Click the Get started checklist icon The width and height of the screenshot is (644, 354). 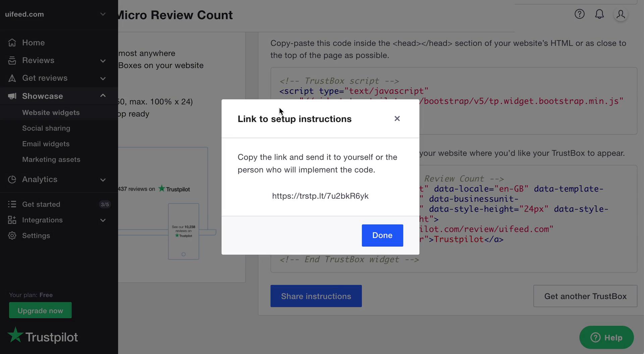click(x=12, y=204)
